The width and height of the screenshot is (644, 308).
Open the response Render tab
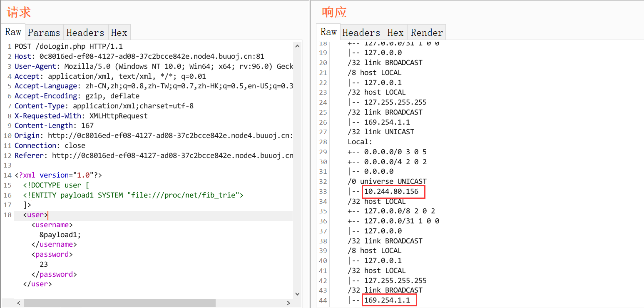click(x=427, y=33)
